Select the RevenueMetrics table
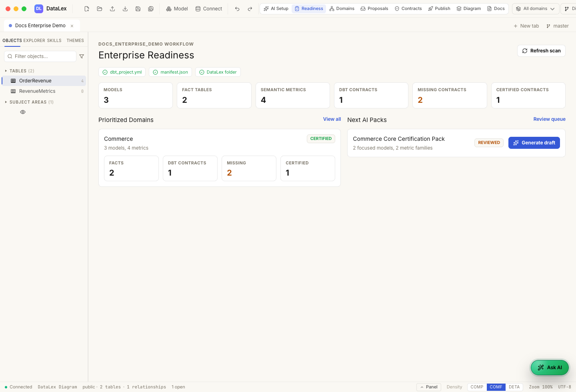The image size is (576, 392). [44, 91]
